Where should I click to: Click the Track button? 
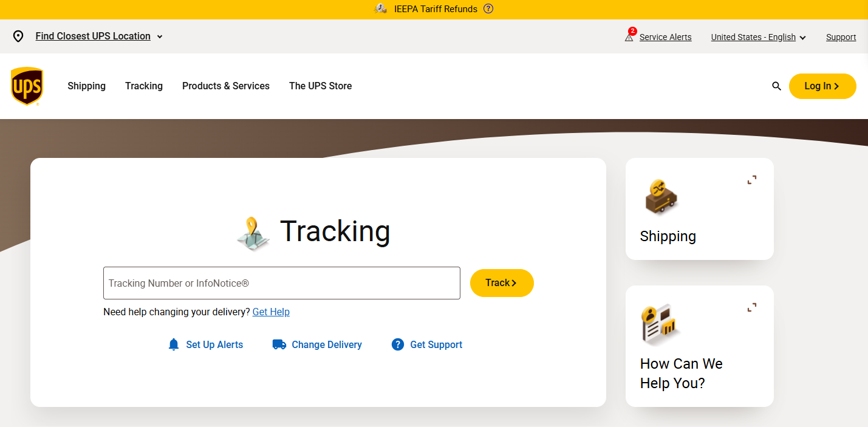[x=502, y=283]
